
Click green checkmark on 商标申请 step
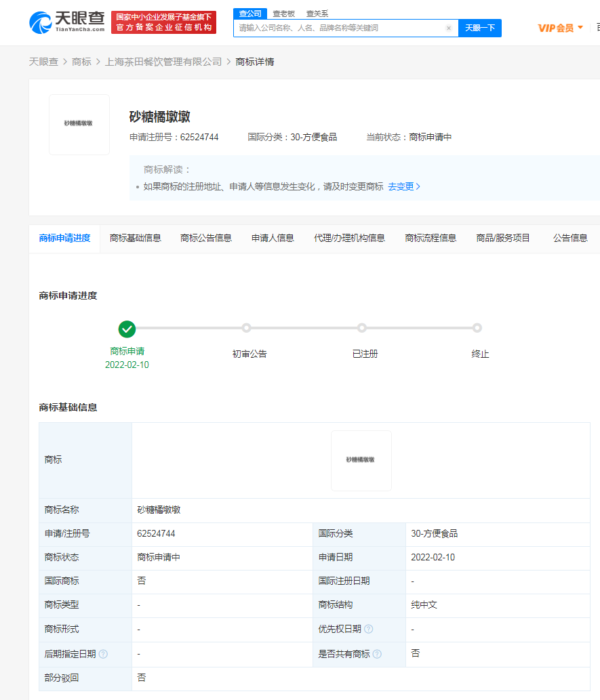(x=127, y=329)
